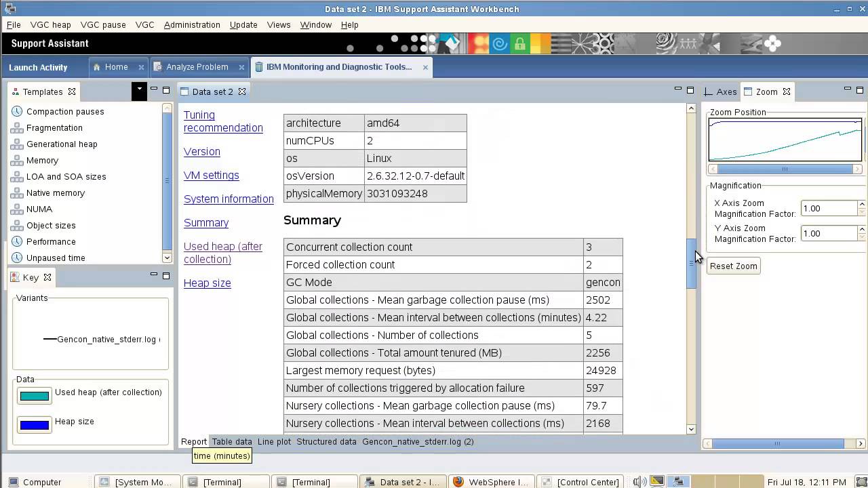The height and width of the screenshot is (488, 868).
Task: Close the Key view tab
Action: 47,277
